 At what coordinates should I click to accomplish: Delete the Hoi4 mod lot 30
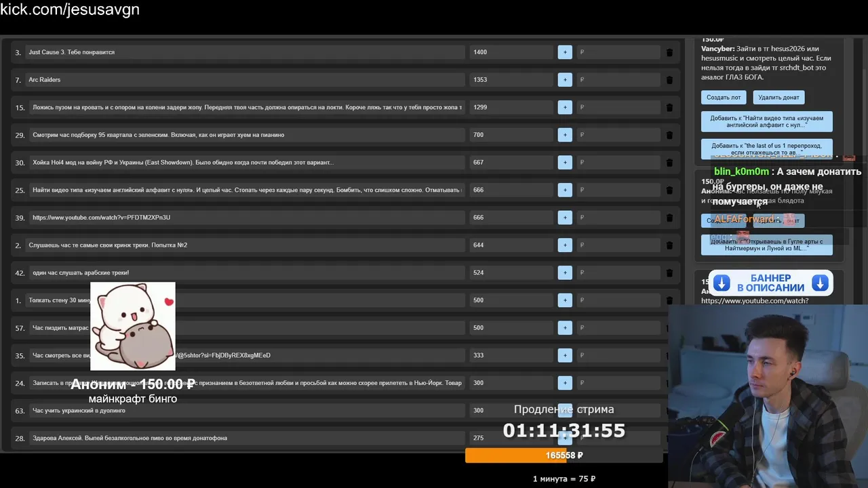click(x=670, y=163)
